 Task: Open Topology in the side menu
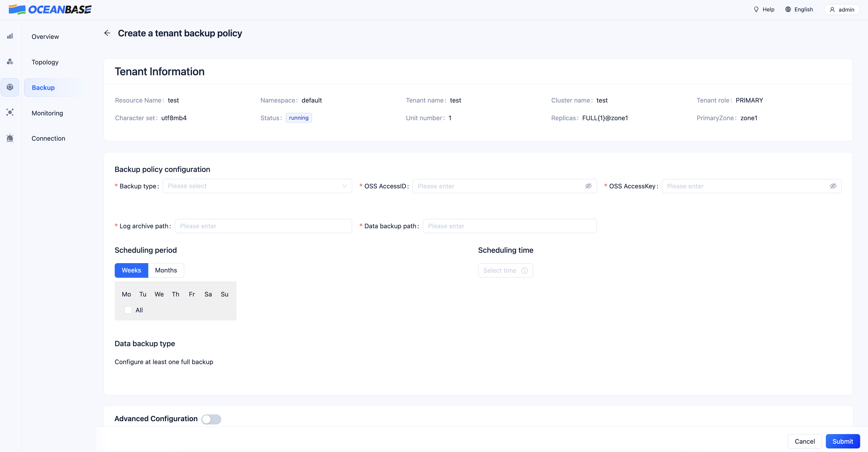tap(45, 62)
